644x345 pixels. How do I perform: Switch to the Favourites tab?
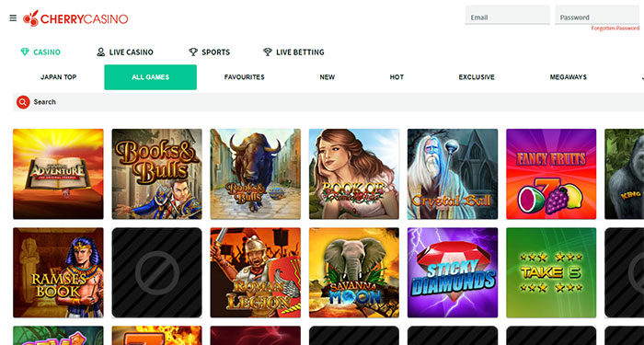click(x=245, y=77)
